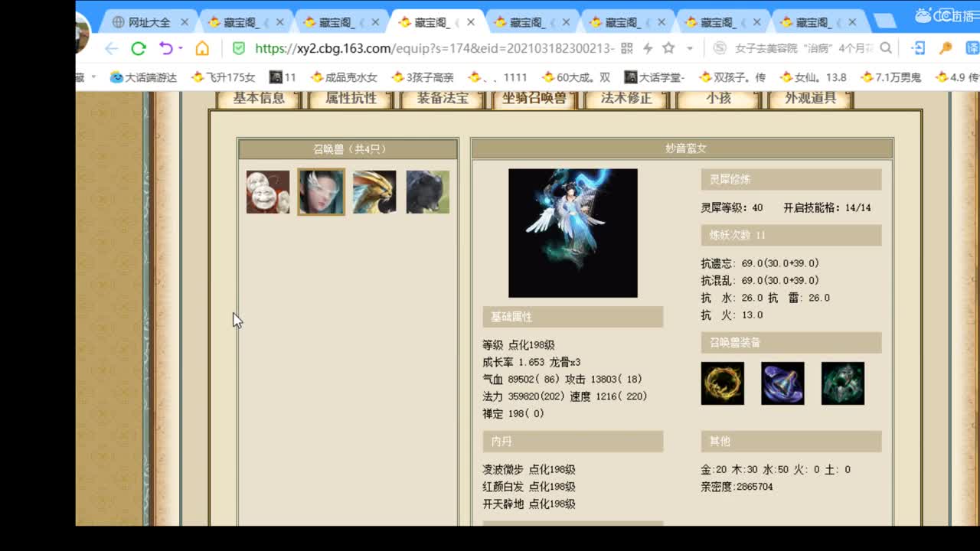Open the 大话端游达 bookmark
980x551 pixels.
[x=143, y=77]
